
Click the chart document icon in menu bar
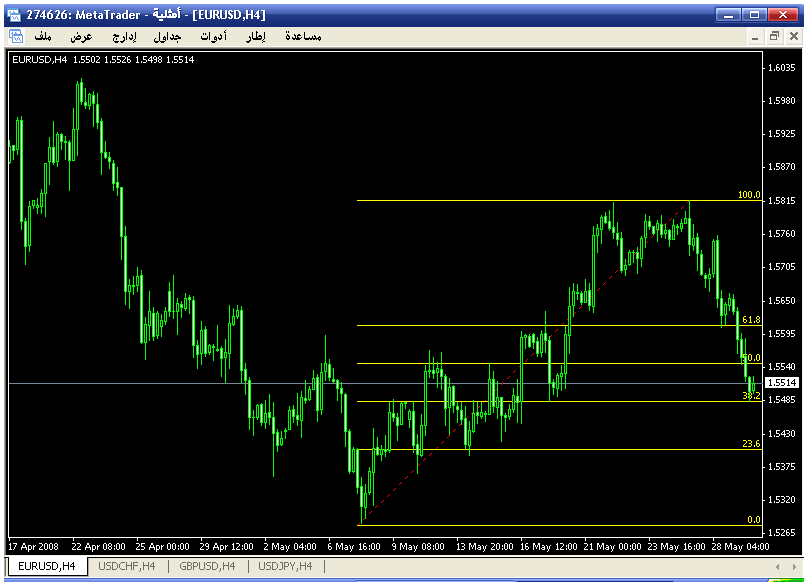pos(16,37)
